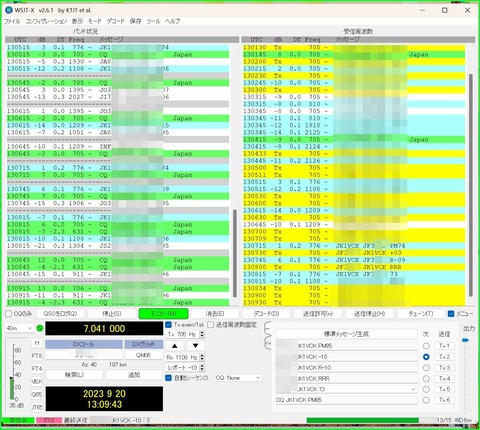Select the 次 radio button for Tx2
Screen dimensions: 480x430
426,357
